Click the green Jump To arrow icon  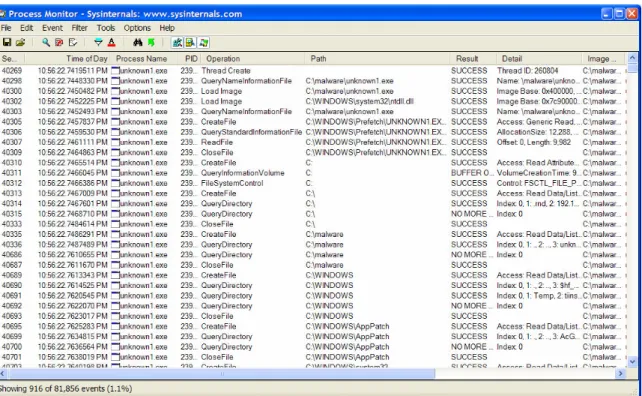click(x=151, y=42)
